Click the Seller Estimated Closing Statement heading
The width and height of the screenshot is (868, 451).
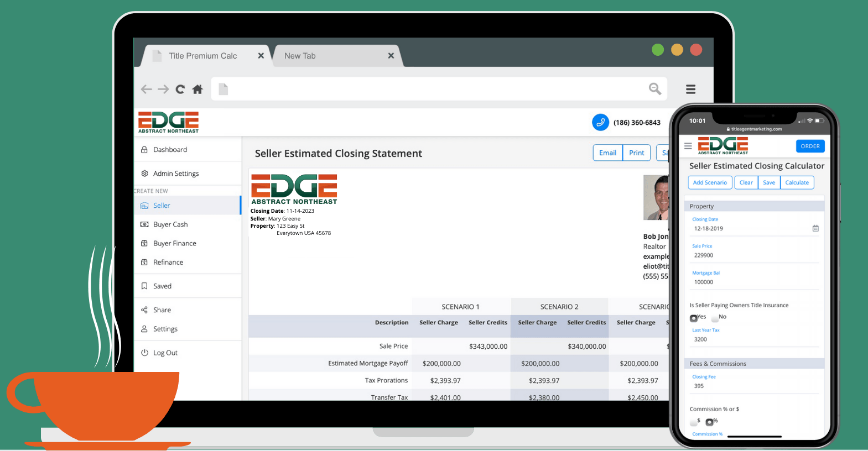tap(339, 154)
